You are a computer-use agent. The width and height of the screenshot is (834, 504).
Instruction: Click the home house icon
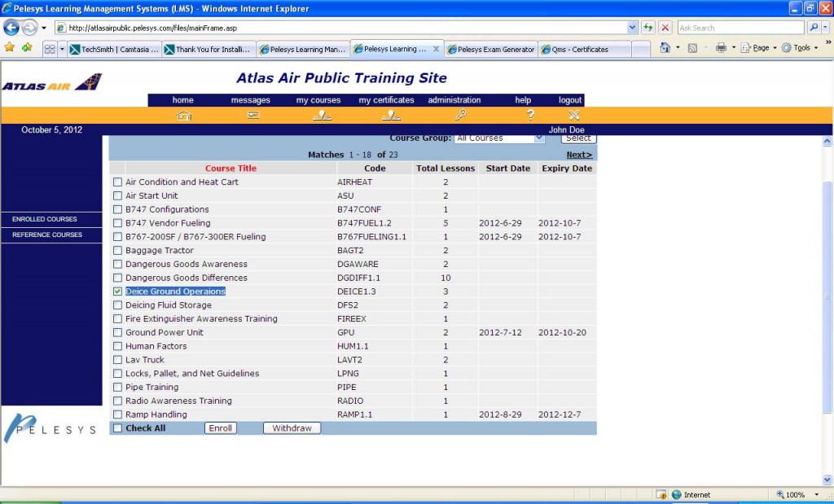click(184, 115)
